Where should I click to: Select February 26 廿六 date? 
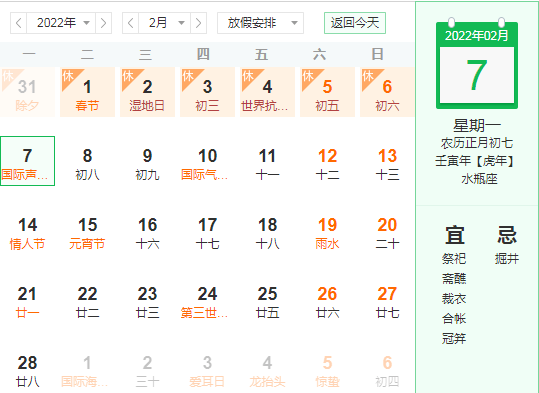coord(327,299)
